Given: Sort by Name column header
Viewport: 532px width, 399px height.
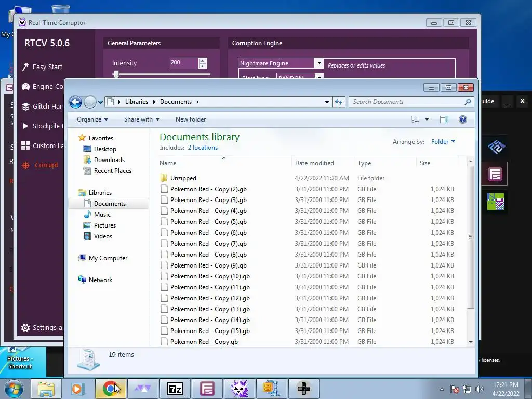Looking at the screenshot, I should point(224,163).
